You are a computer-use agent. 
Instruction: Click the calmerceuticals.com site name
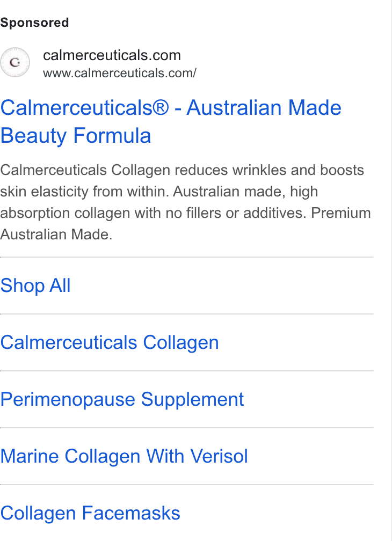coord(112,55)
